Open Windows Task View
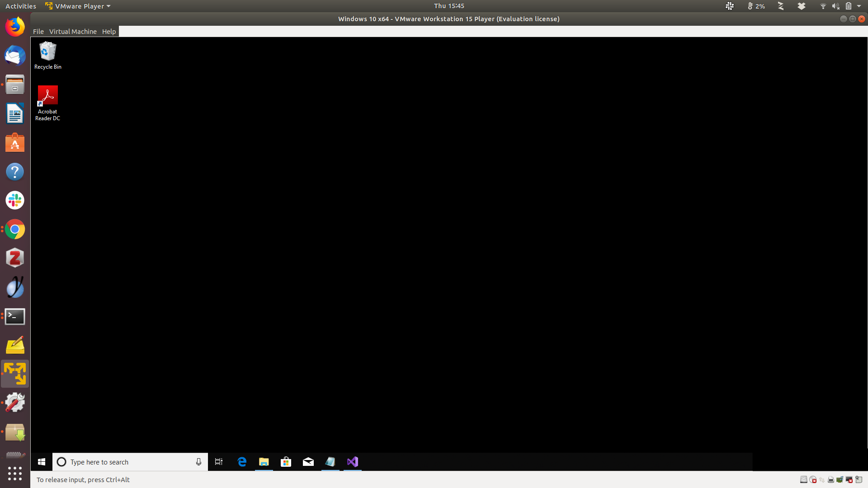868x488 pixels. 219,462
